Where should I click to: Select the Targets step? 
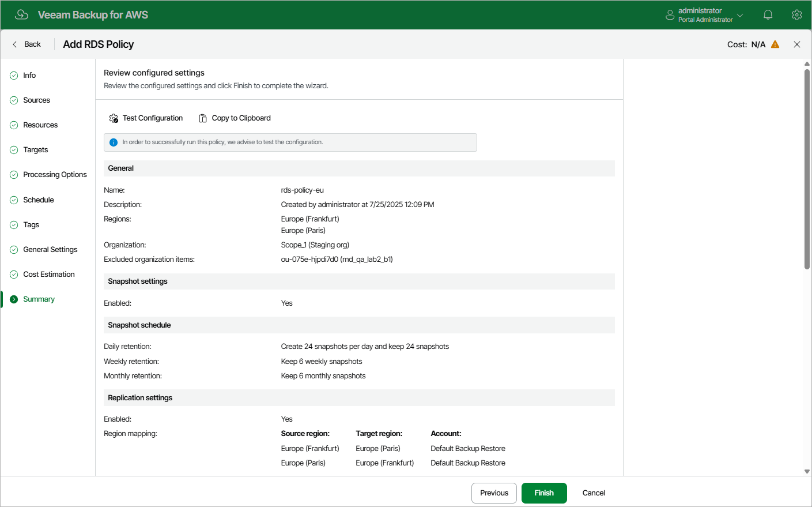click(36, 150)
